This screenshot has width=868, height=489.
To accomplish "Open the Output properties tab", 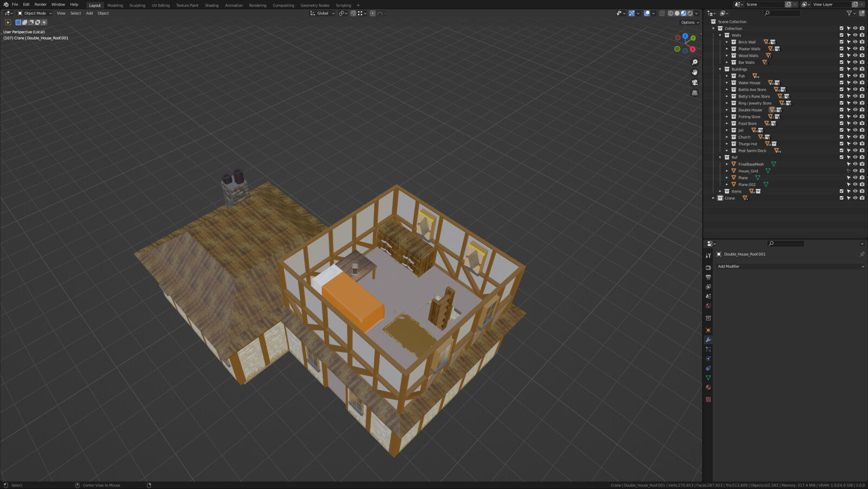I will tap(708, 277).
